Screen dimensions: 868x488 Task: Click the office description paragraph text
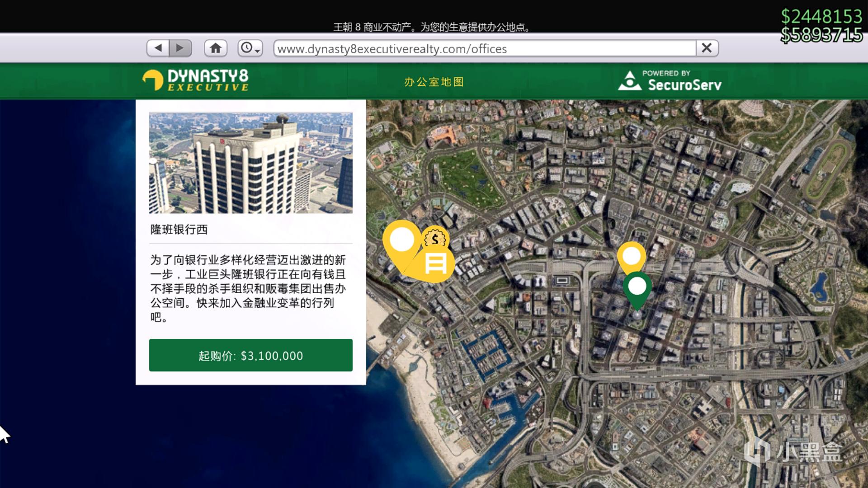248,288
